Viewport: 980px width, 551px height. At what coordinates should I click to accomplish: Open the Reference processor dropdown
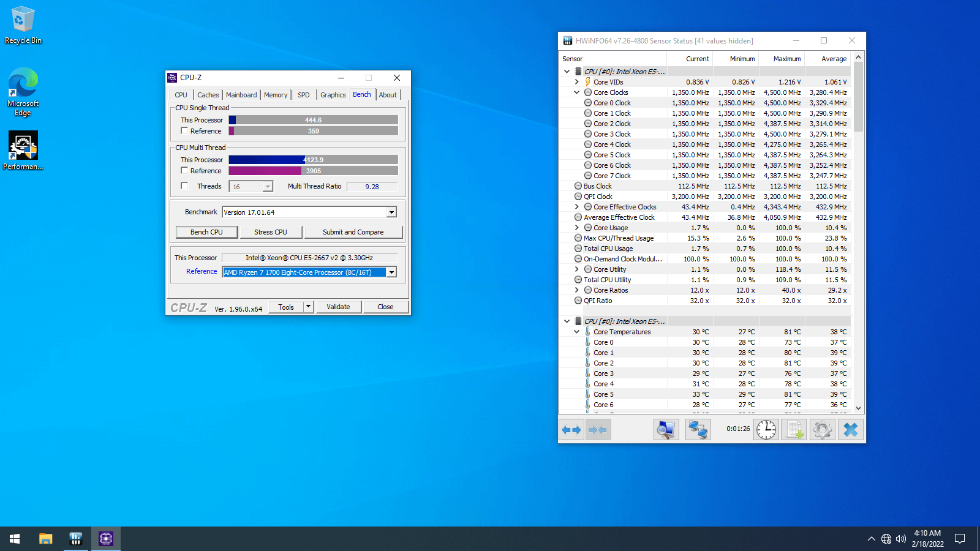[391, 272]
